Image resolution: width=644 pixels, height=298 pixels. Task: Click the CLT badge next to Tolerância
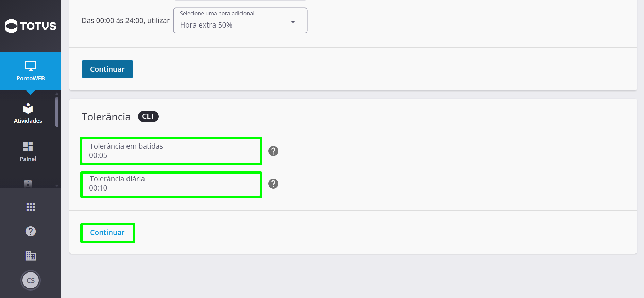[148, 116]
